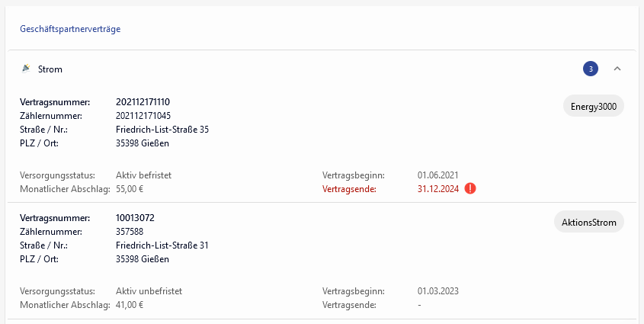This screenshot has height=324, width=644.
Task: Click the red Vertragsende date 31.12.2024
Action: 438,189
